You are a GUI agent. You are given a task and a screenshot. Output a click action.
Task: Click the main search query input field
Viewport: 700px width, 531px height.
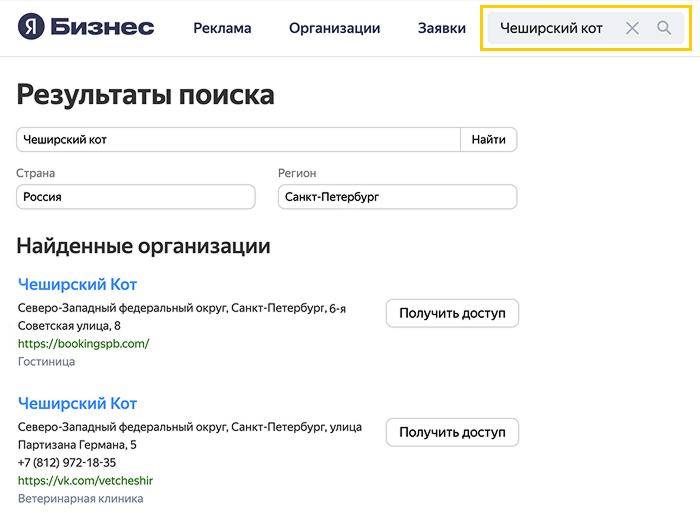238,140
